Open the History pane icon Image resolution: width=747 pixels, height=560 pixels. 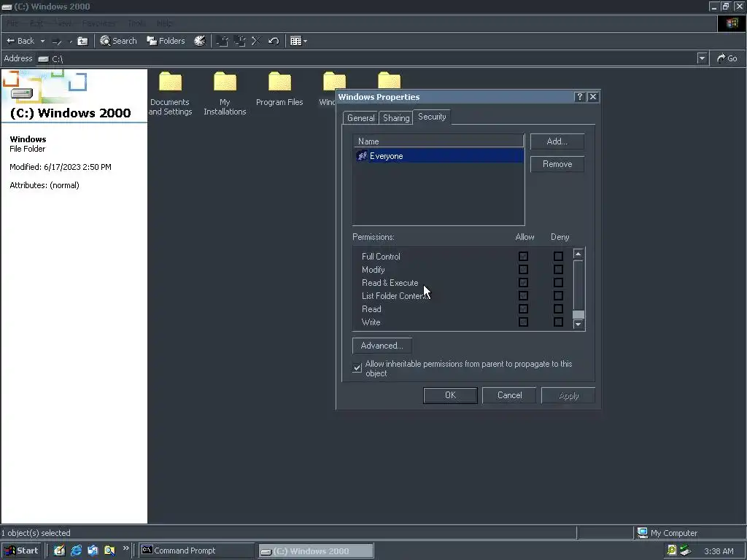pos(200,41)
